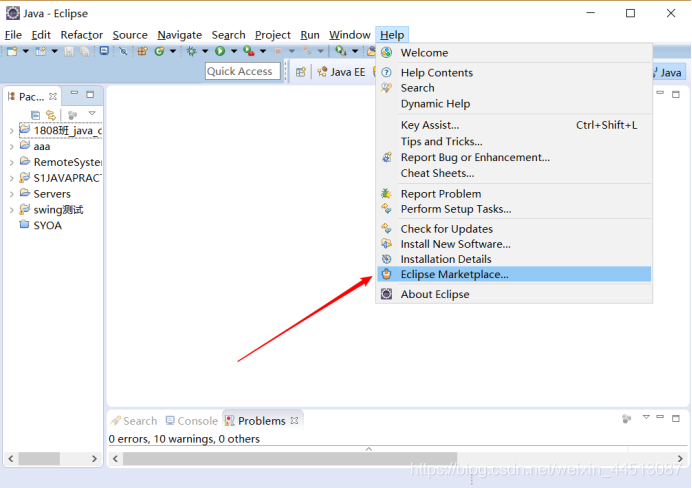
Task: Click Perform Setup Tasks... menu item
Action: coord(514,209)
